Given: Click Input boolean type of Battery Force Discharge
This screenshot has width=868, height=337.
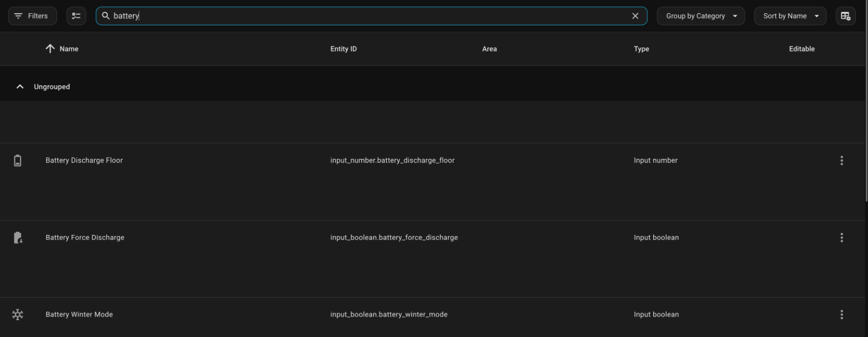Looking at the screenshot, I should 656,238.
